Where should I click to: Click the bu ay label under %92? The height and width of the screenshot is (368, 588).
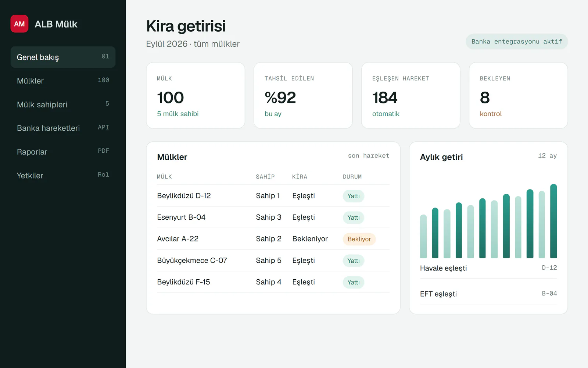(273, 114)
